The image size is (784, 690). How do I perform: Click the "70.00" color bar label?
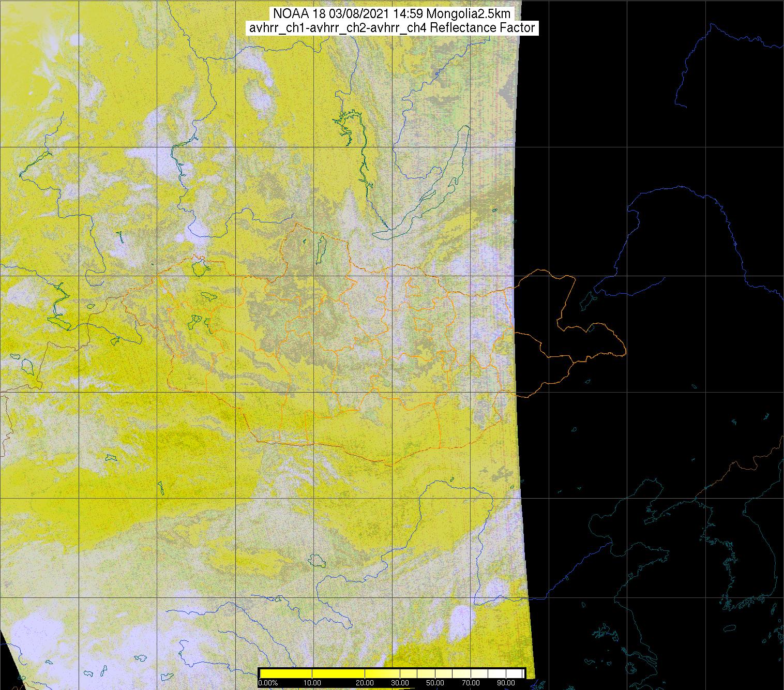pyautogui.click(x=471, y=683)
